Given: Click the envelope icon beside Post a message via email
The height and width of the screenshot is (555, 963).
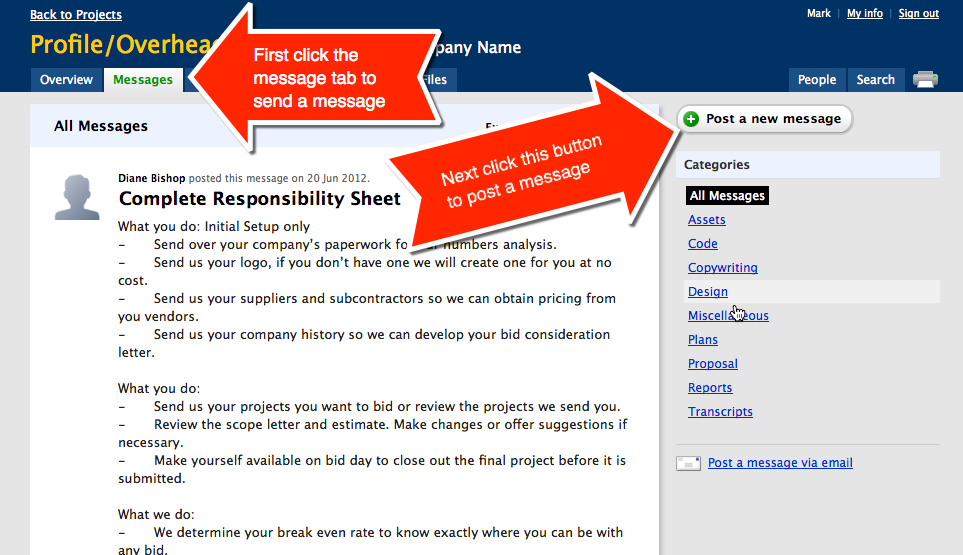Looking at the screenshot, I should pyautogui.click(x=688, y=464).
